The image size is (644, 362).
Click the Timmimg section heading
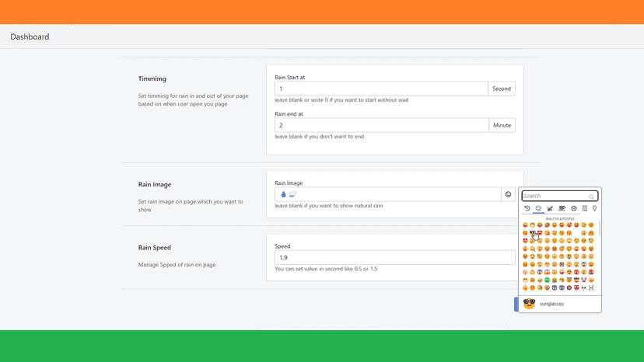click(152, 78)
